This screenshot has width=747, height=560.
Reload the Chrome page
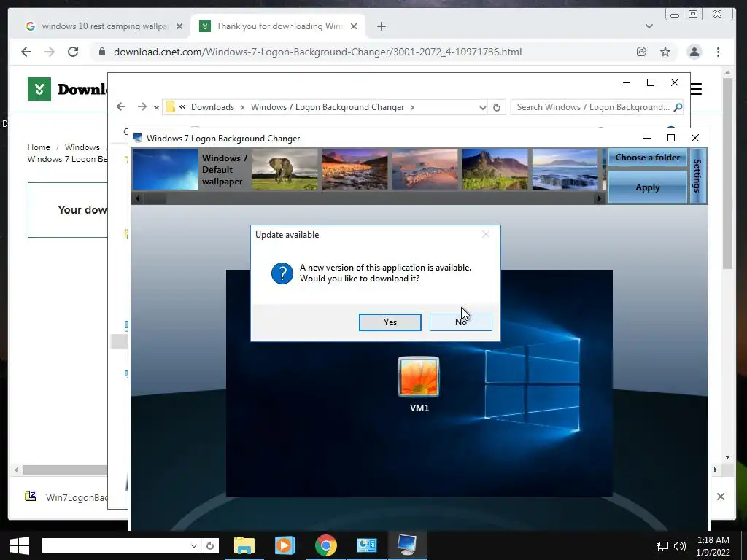click(x=73, y=52)
